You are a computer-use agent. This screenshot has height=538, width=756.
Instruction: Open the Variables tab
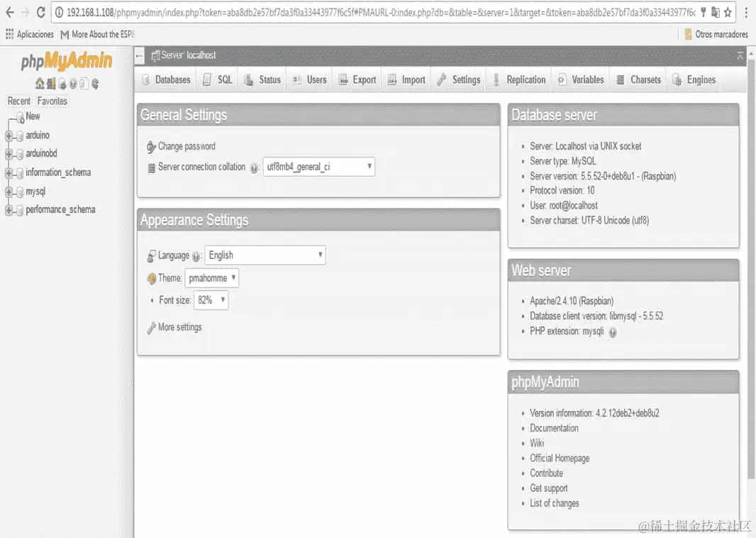coord(581,80)
